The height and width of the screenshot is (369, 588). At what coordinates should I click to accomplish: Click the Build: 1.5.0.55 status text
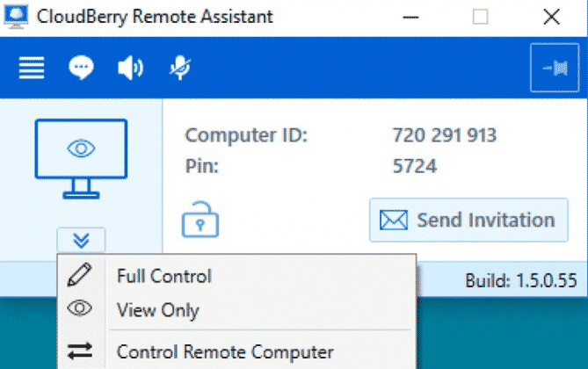(521, 280)
